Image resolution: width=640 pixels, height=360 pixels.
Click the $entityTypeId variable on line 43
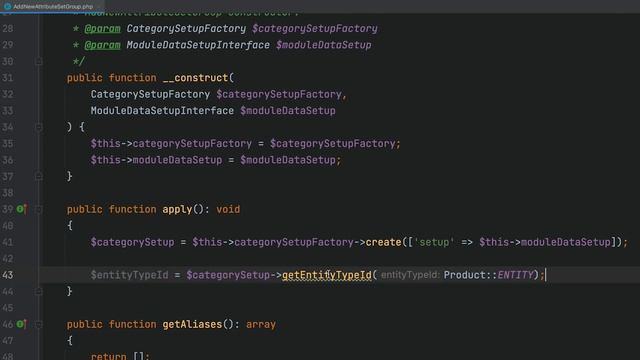point(129,275)
